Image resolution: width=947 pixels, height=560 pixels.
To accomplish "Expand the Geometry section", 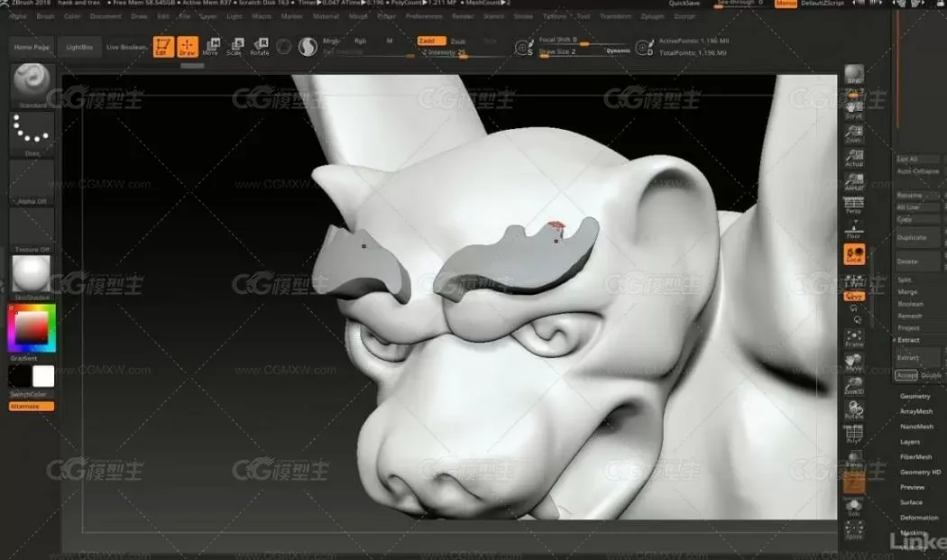I will tap(915, 396).
